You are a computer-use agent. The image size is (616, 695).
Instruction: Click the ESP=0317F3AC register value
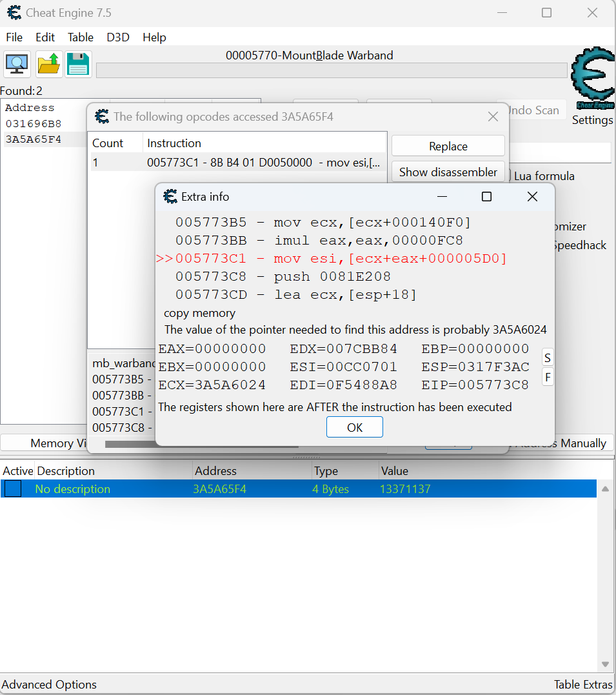pos(475,367)
